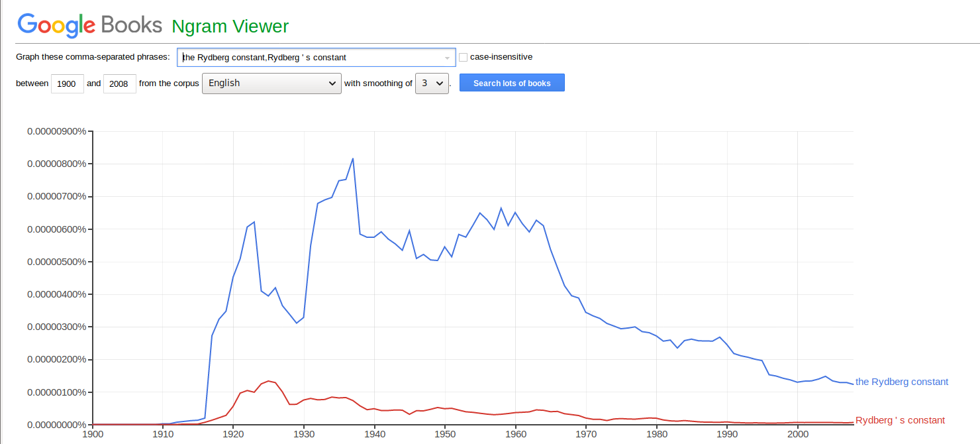Click the end year 2008 field
The height and width of the screenshot is (444, 980).
point(120,83)
